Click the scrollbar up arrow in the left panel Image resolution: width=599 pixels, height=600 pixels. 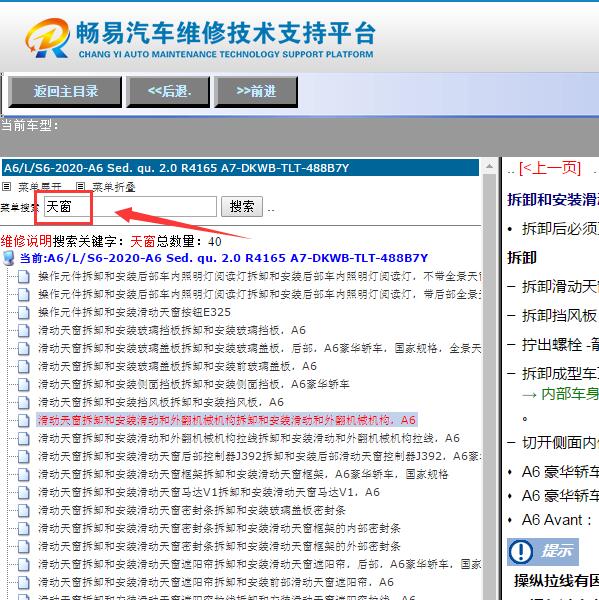coord(489,167)
